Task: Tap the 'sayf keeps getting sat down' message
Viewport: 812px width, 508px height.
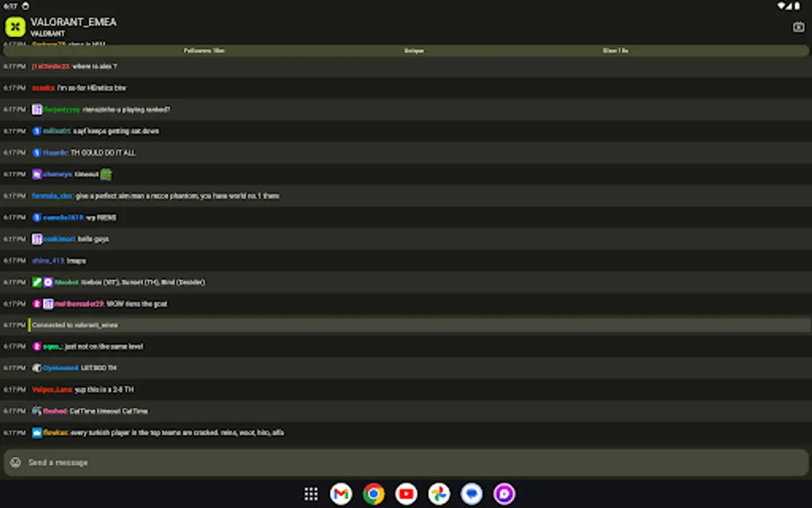Action: pos(116,131)
